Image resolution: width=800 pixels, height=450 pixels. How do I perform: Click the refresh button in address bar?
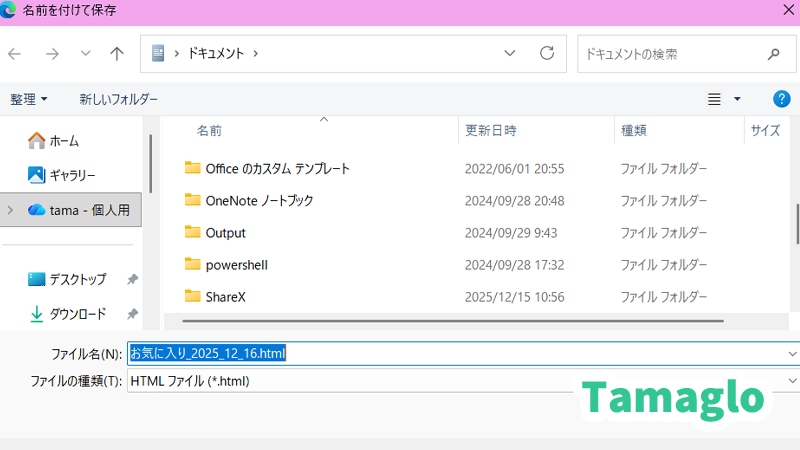point(547,53)
